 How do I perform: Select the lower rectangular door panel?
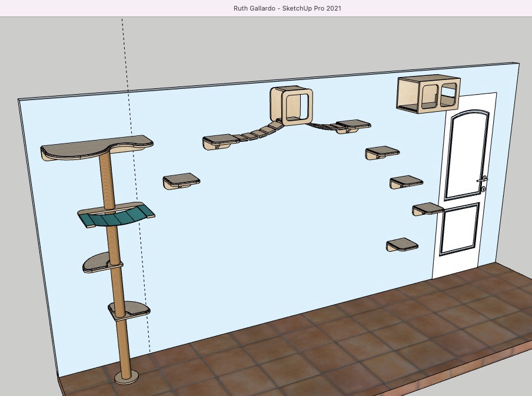click(460, 228)
